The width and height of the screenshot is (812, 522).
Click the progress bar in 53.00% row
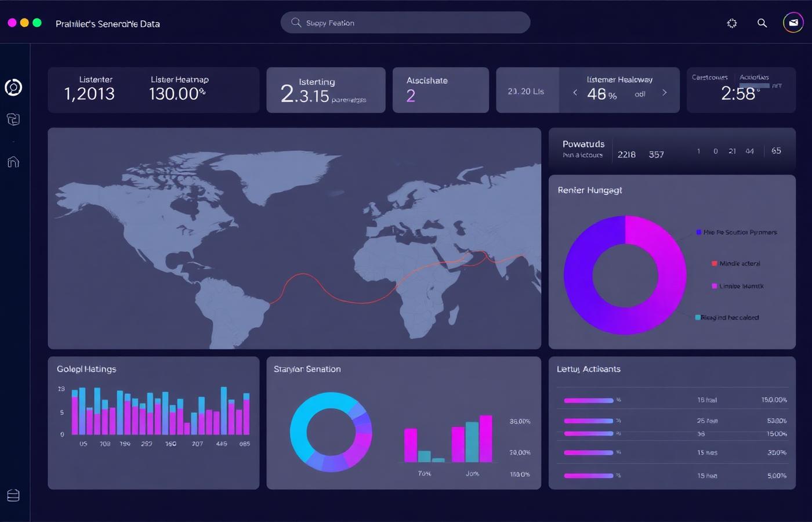(589, 420)
